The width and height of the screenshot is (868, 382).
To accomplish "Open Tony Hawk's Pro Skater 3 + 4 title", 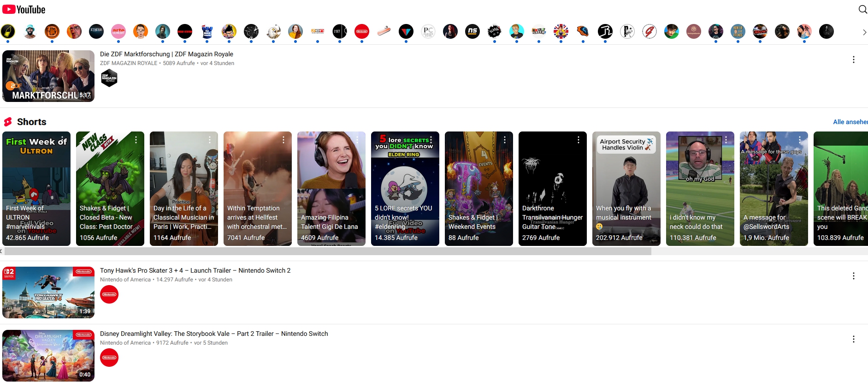I will [195, 270].
